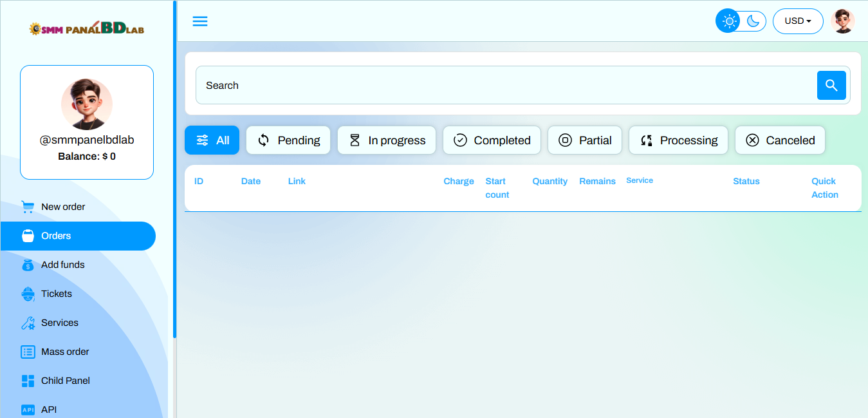Image resolution: width=868 pixels, height=418 pixels.
Task: Open the hamburger sidebar menu
Action: pyautogui.click(x=200, y=21)
